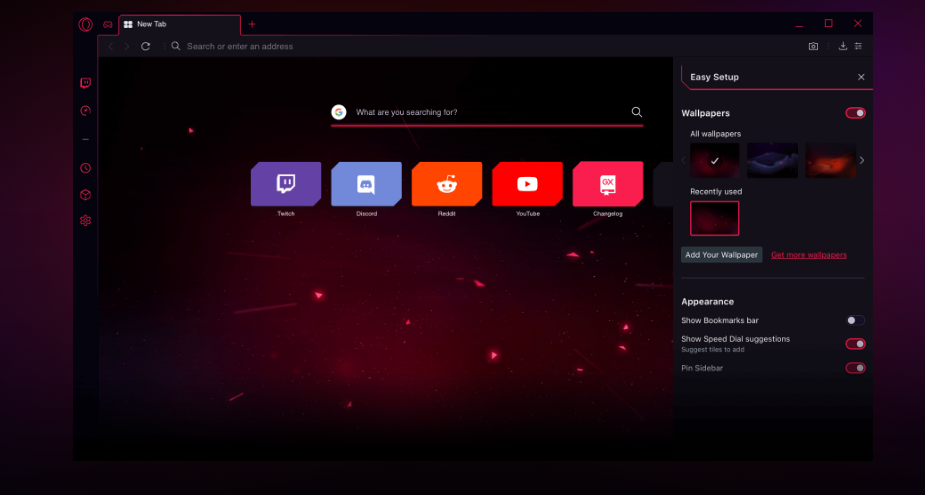Maximize the browser window
The height and width of the screenshot is (495, 925).
(828, 24)
